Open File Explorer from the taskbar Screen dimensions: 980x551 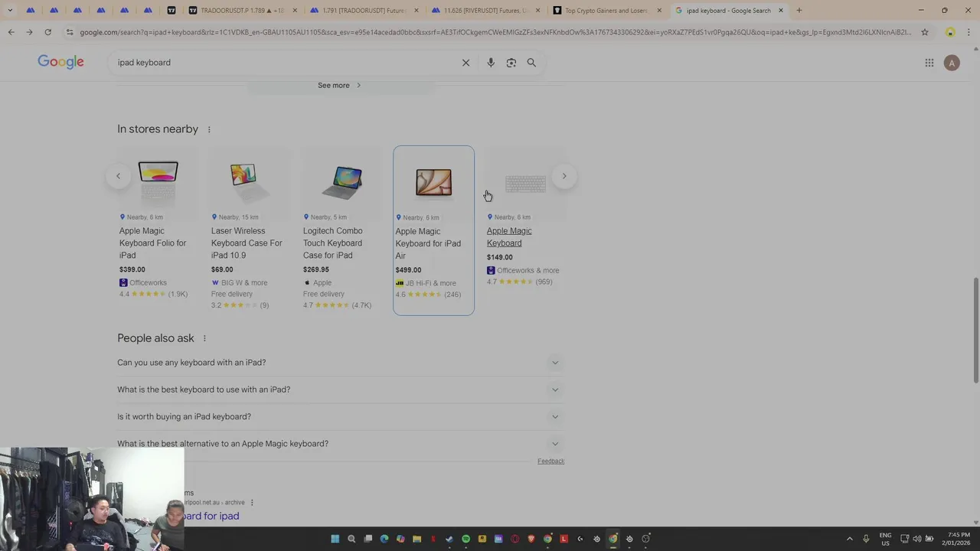(x=416, y=539)
